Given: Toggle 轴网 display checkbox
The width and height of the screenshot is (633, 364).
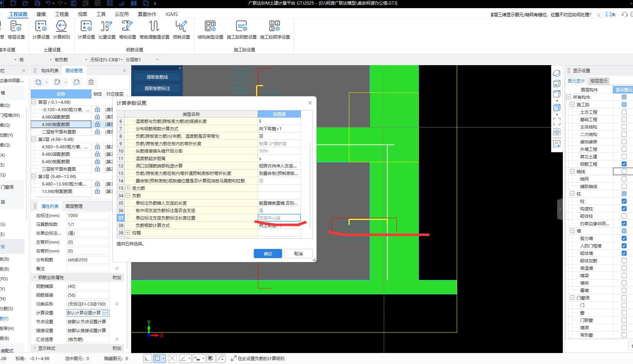Looking at the screenshot, I should tap(624, 179).
